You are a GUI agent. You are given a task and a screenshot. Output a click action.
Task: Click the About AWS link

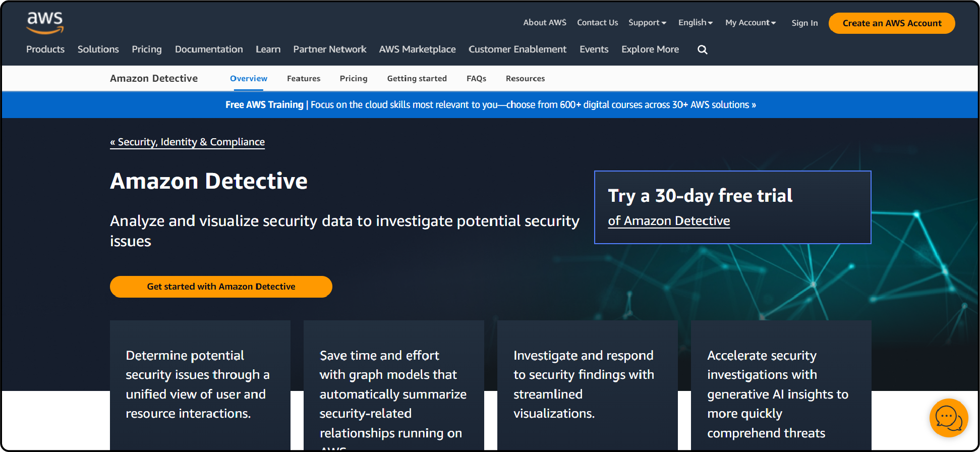pyautogui.click(x=545, y=23)
